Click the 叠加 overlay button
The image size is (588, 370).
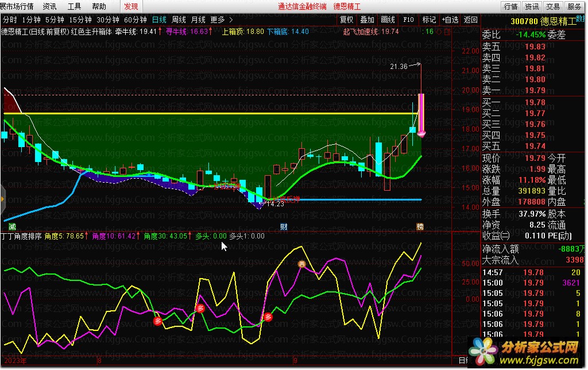pos(367,20)
